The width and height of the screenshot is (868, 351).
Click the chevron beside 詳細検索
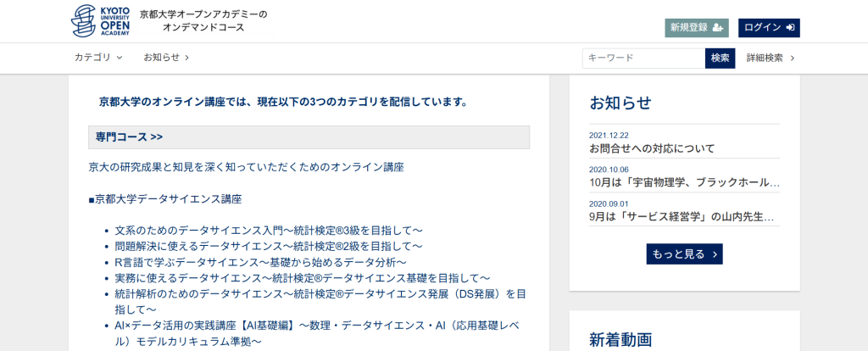[792, 58]
